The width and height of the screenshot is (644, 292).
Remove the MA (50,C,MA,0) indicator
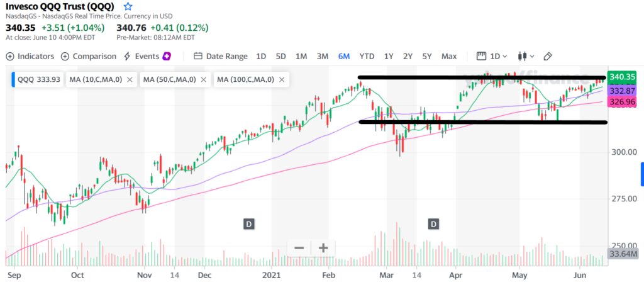203,80
